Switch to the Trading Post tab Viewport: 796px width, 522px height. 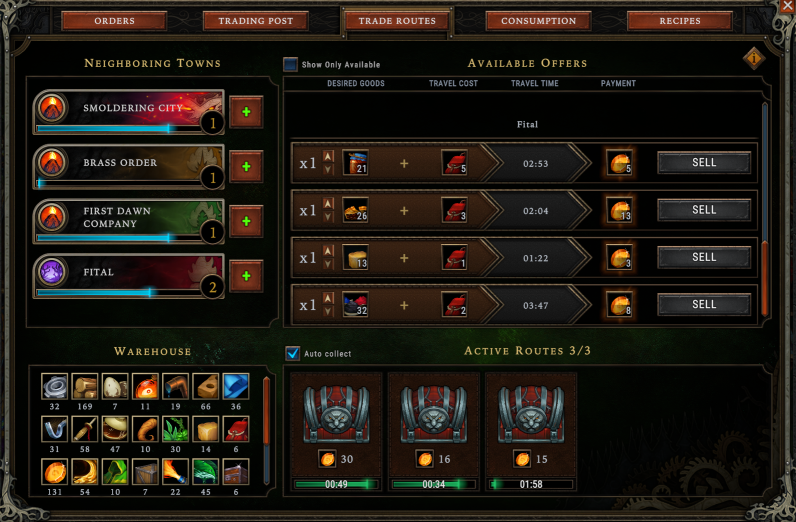coord(256,21)
